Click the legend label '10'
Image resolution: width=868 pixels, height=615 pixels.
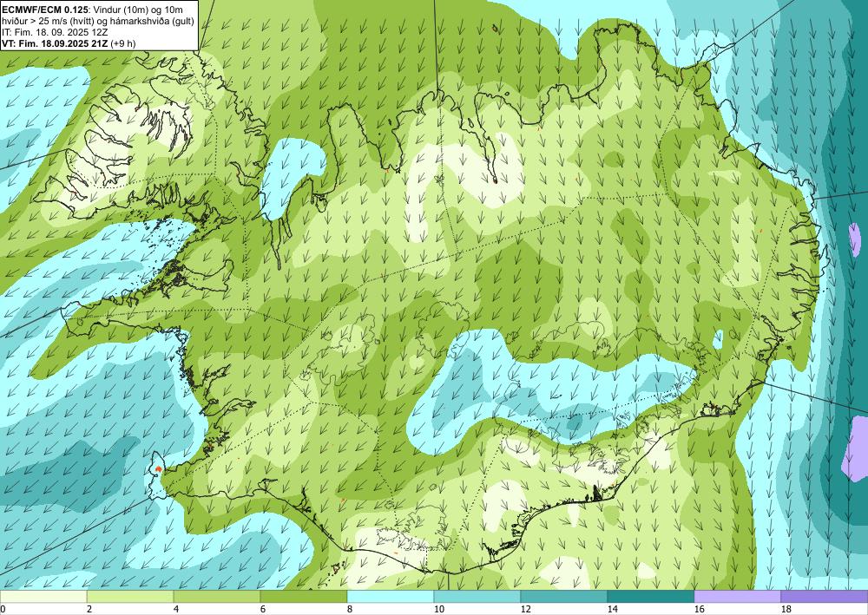(439, 609)
